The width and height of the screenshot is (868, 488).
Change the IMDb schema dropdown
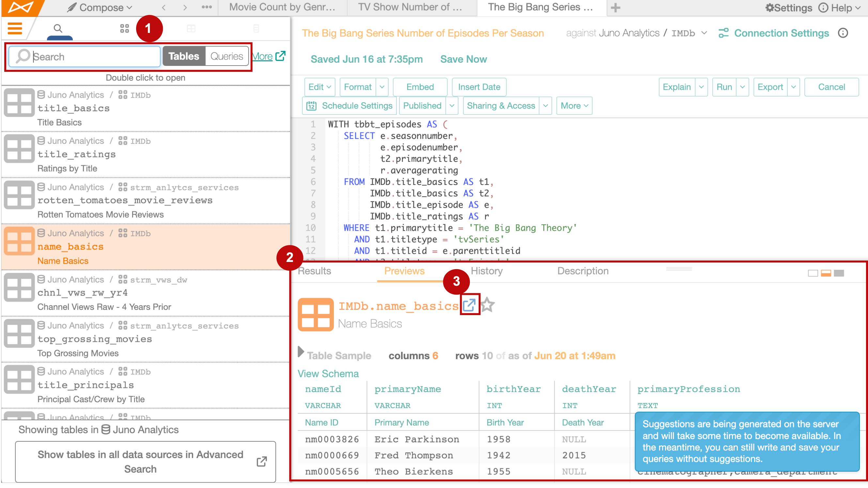coord(689,33)
